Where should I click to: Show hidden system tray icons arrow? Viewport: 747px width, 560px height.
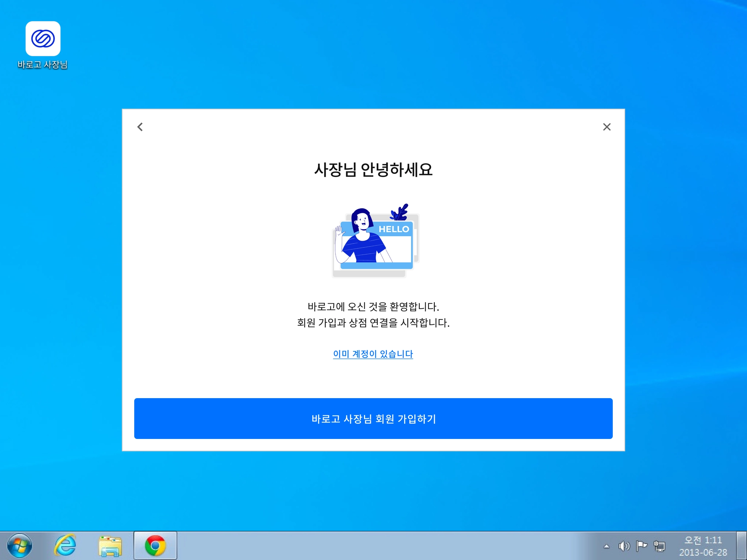tap(607, 546)
